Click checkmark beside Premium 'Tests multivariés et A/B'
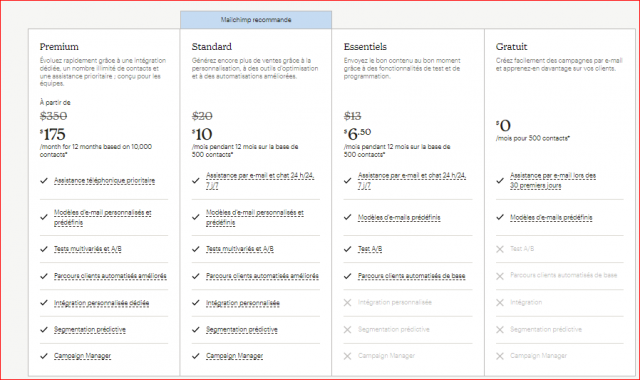The height and width of the screenshot is (380, 640). [44, 249]
